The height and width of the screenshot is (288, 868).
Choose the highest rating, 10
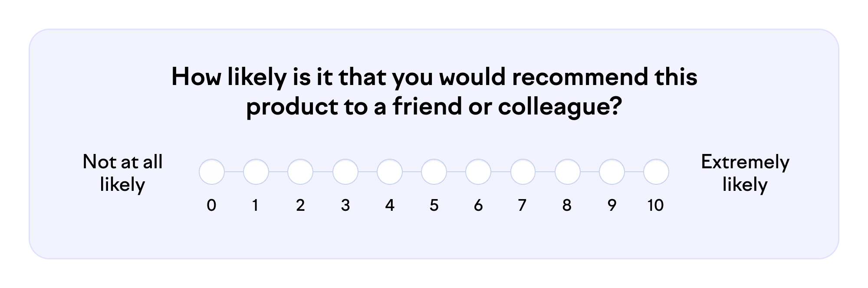coord(656,172)
